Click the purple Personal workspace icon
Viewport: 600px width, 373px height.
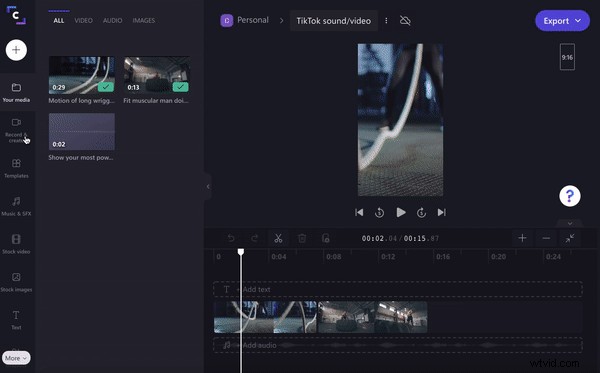click(x=227, y=20)
